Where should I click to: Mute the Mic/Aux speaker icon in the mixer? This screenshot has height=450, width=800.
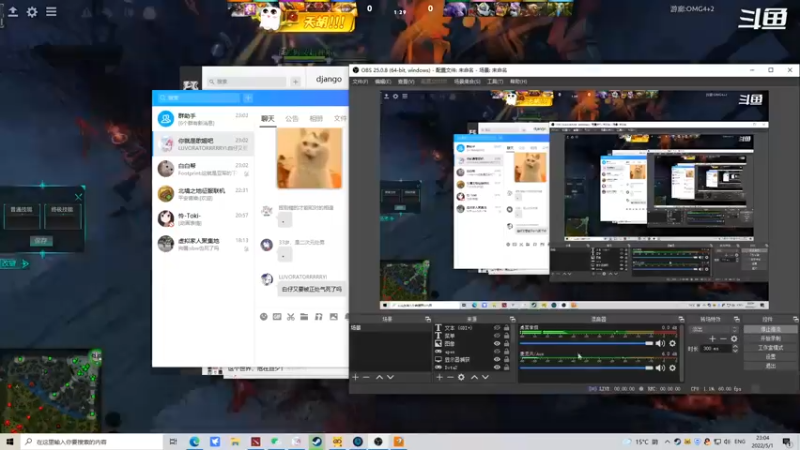[x=660, y=367]
